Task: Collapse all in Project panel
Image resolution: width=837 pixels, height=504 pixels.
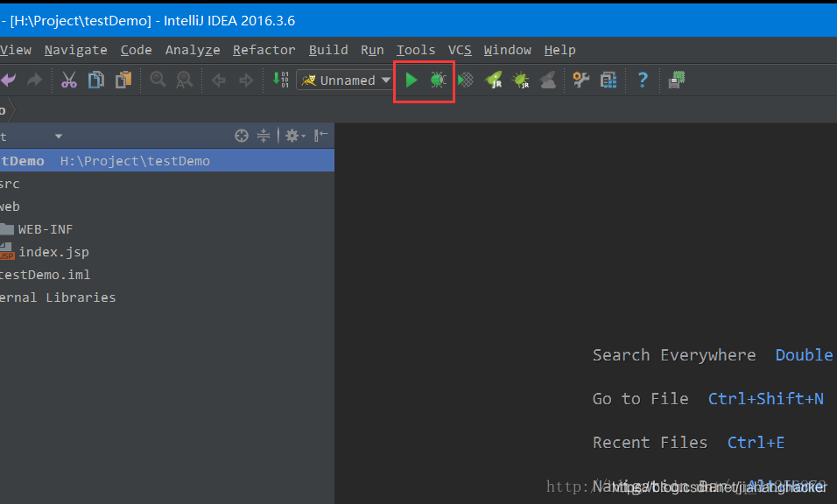Action: [264, 136]
